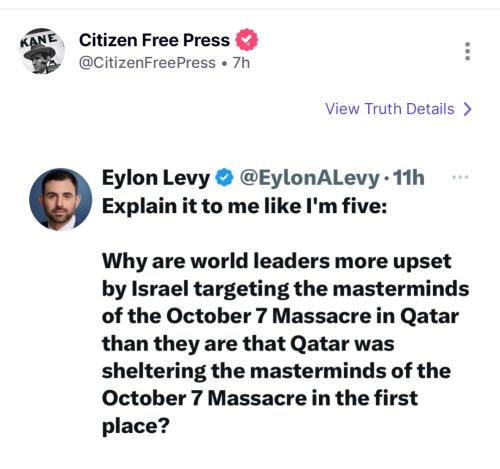Click the blue verified checkmark beside Eylon Levy
500x469 pixels.
pyautogui.click(x=224, y=177)
